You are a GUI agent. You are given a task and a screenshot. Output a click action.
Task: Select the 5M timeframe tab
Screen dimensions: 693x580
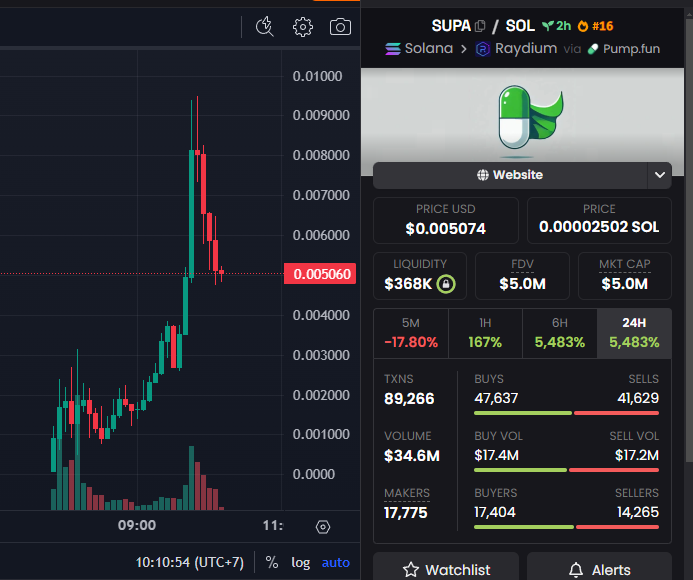click(x=411, y=333)
